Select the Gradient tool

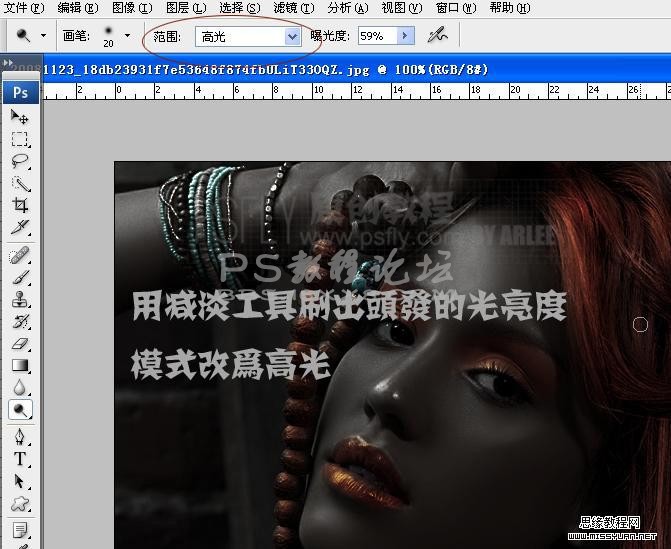[x=20, y=365]
